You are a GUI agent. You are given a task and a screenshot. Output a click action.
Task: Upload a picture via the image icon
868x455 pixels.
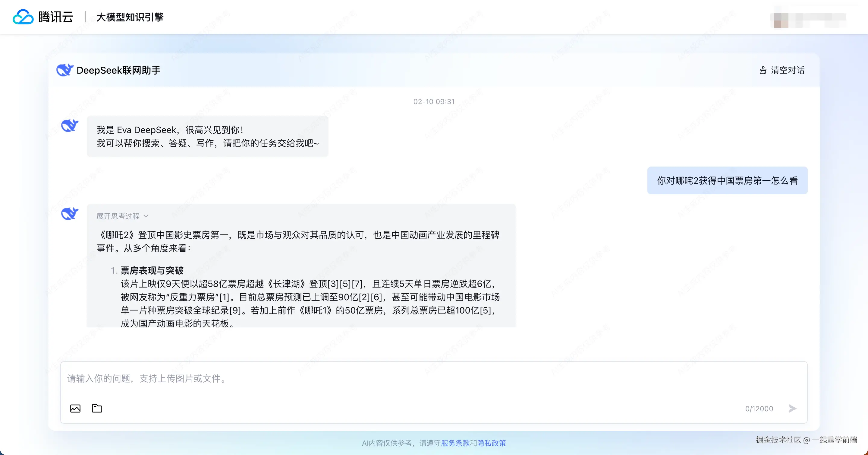75,409
